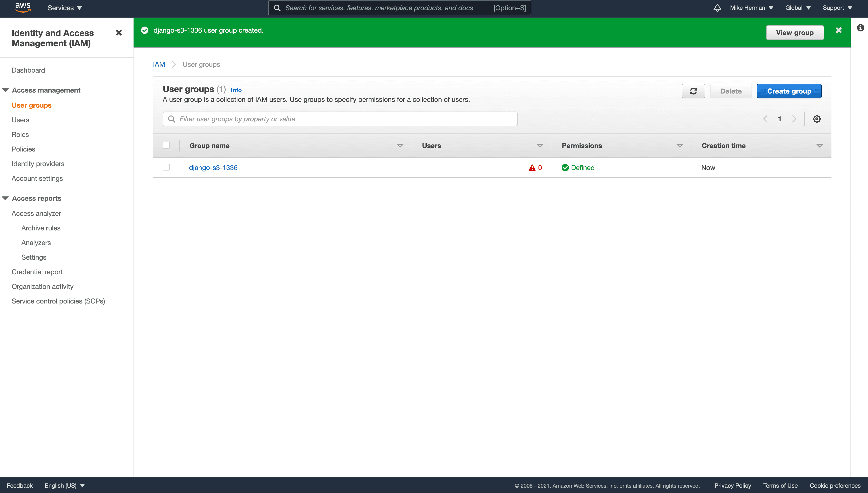This screenshot has width=868, height=493.
Task: Open Privacy Policy footer link
Action: [733, 485]
